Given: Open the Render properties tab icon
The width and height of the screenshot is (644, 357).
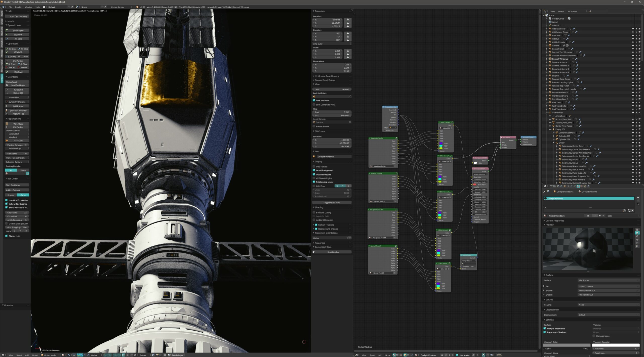Looking at the screenshot, I should point(551,186).
